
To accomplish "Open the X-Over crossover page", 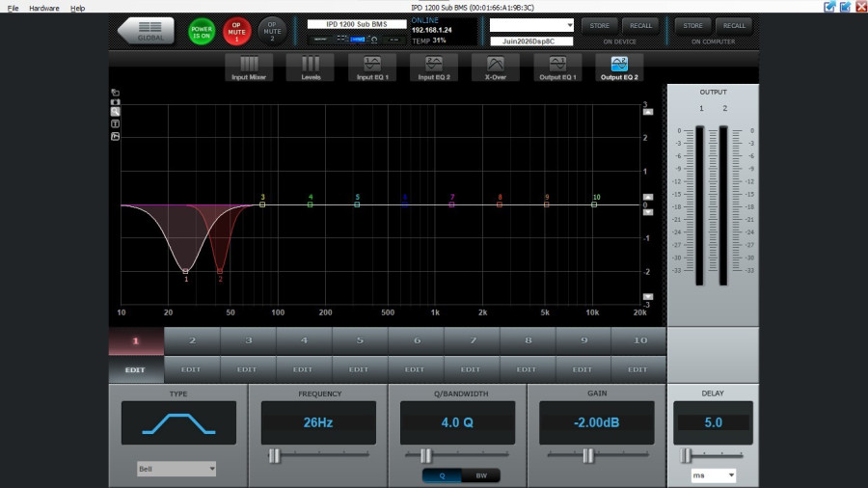I will click(496, 68).
